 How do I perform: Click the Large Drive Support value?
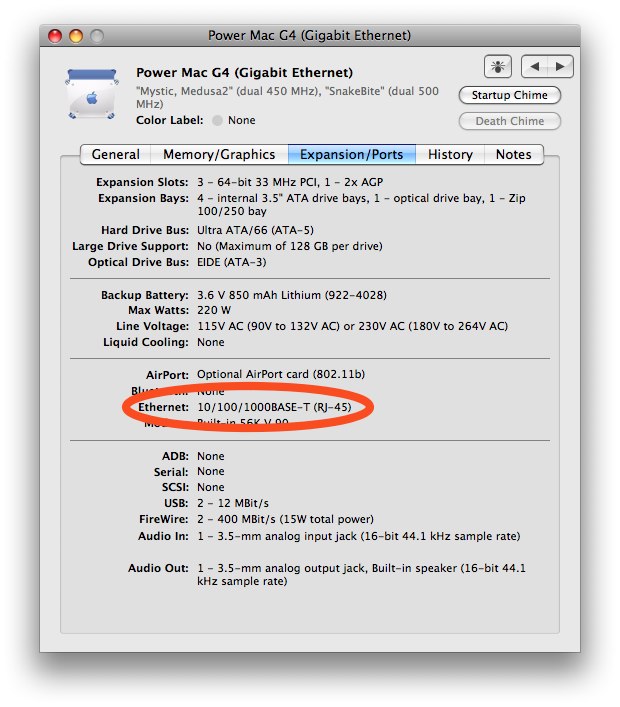[x=289, y=246]
